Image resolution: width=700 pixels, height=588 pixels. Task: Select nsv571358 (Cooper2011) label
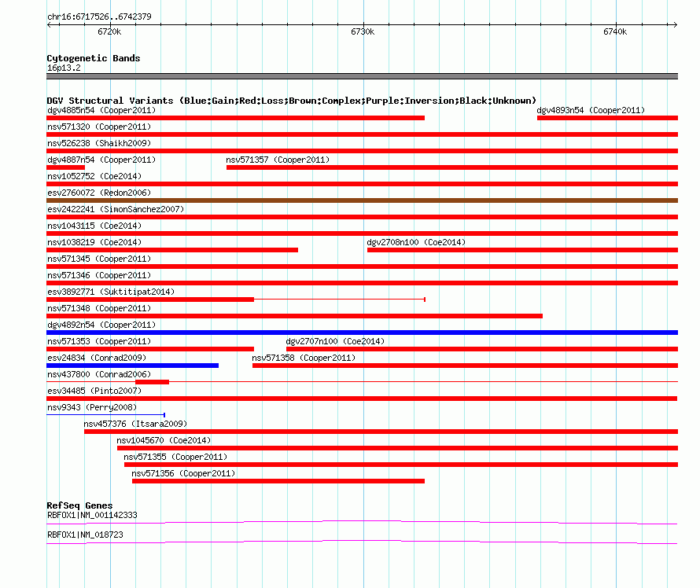tap(304, 358)
